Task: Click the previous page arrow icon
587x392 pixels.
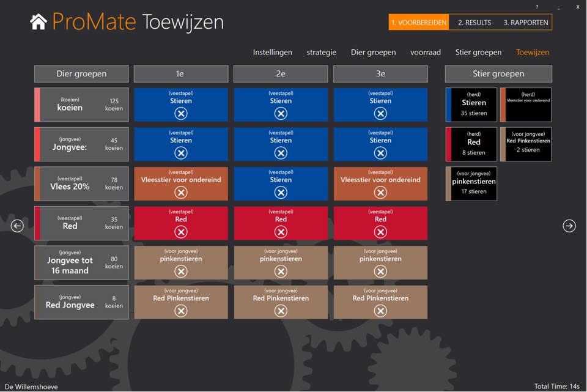Action: click(17, 226)
